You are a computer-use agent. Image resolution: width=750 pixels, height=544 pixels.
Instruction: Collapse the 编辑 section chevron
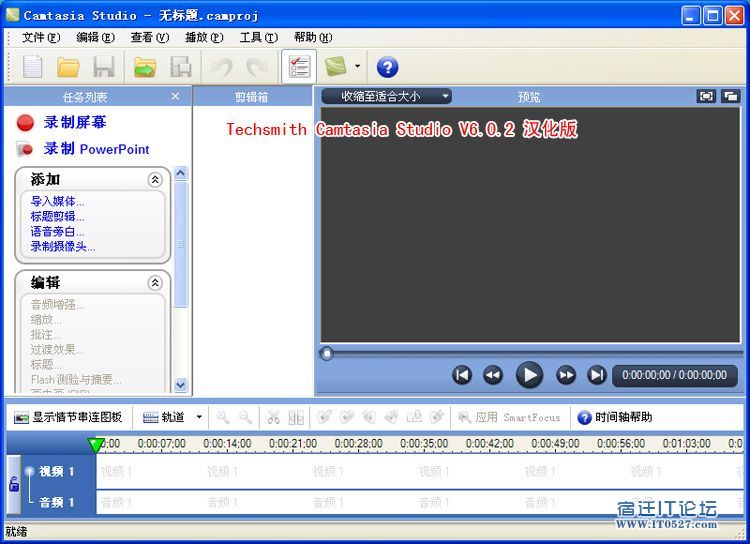tap(154, 283)
